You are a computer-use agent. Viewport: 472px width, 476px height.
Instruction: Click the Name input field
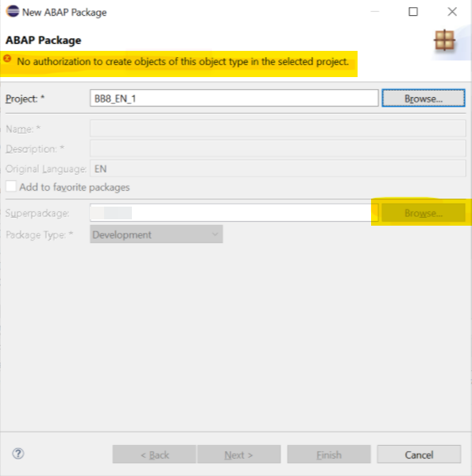[278, 129]
